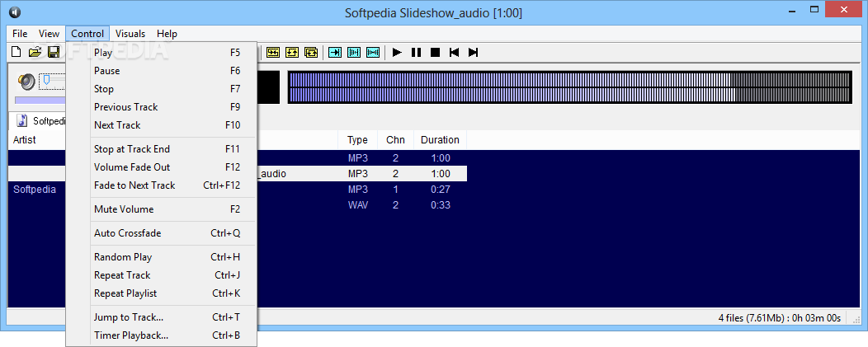Image resolution: width=868 pixels, height=347 pixels.
Task: Click the Previous Track toolbar button
Action: click(454, 53)
